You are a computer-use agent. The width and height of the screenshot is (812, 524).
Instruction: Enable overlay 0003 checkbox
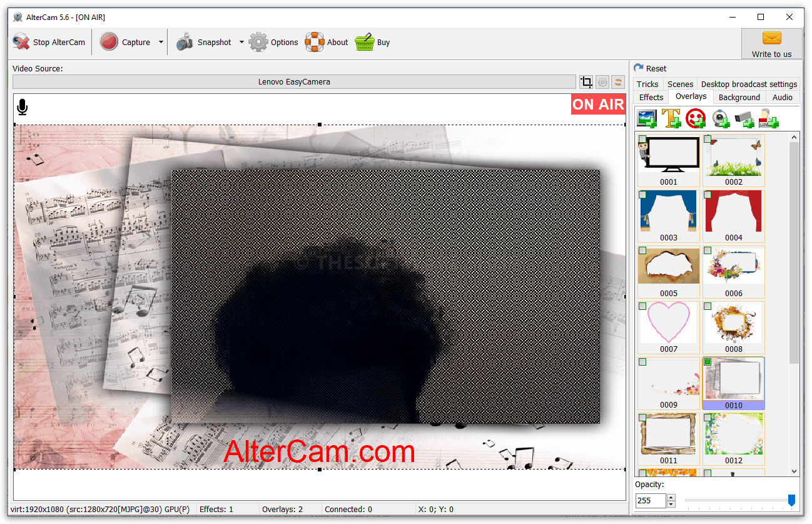point(642,195)
